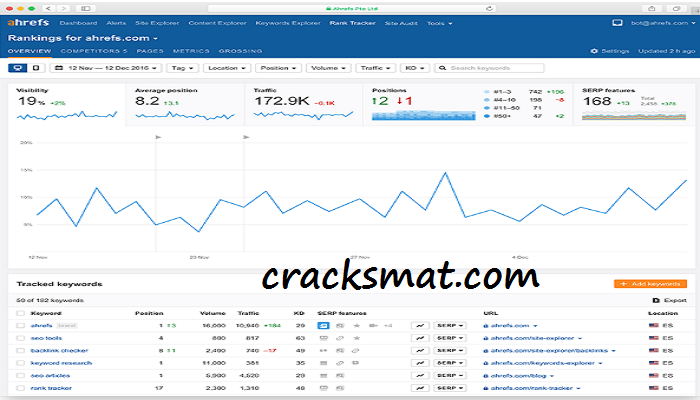
Task: Click the second chart flag marker
Action: 246,137
